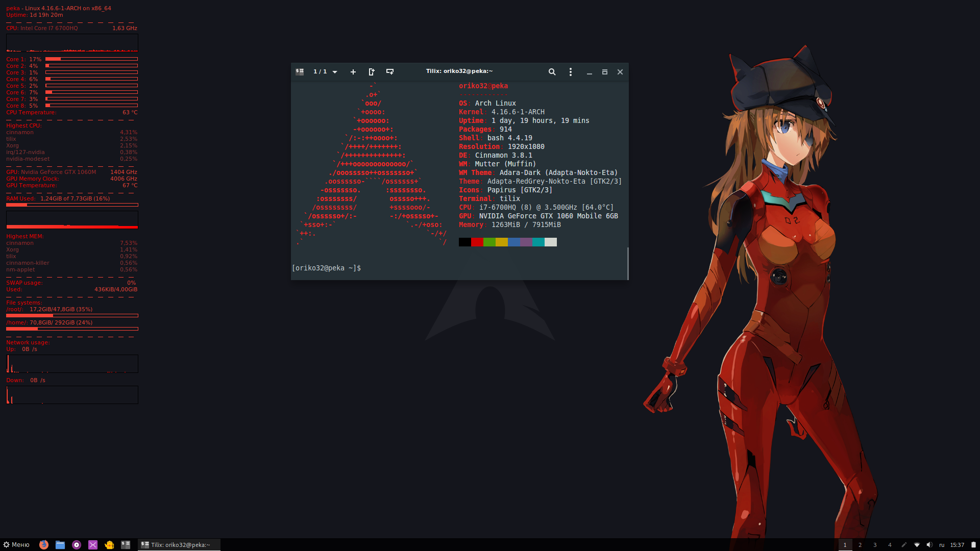Minimize the Tilix window
The width and height of the screenshot is (980, 551).
coord(590,72)
